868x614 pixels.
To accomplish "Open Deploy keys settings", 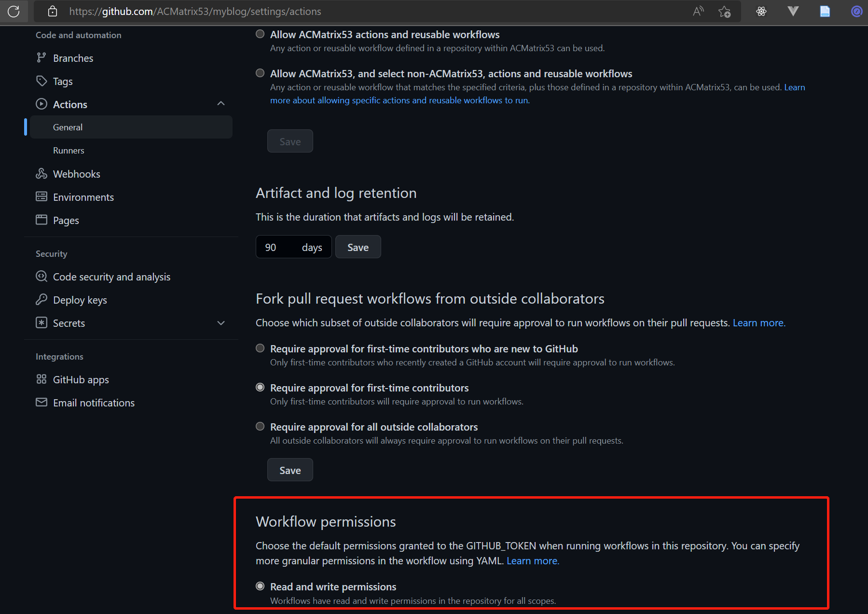I will pyautogui.click(x=80, y=300).
